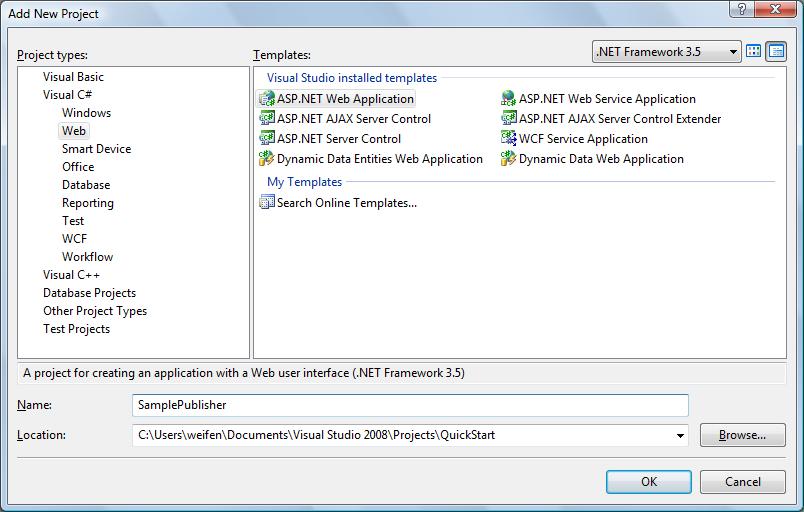Image resolution: width=804 pixels, height=512 pixels.
Task: Choose the ASP.NET AJAX Server Control icon
Action: click(x=267, y=119)
